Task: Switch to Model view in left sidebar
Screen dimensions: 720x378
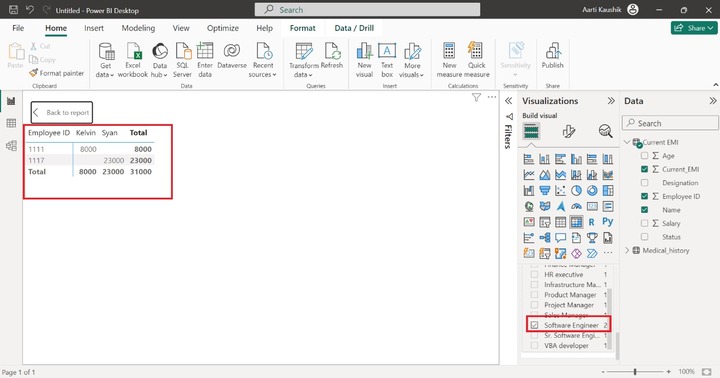Action: tap(11, 146)
